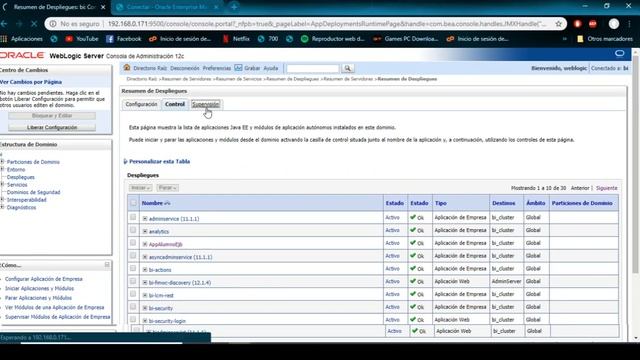Image resolution: width=640 pixels, height=360 pixels.
Task: Switch to the Configuración tab
Action: point(141,104)
